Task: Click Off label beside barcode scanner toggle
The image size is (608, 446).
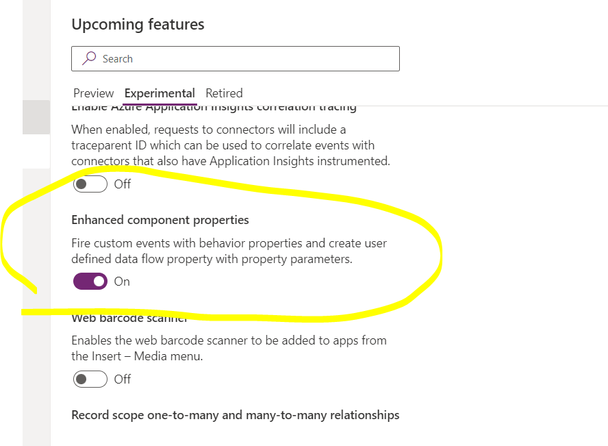Action: coord(122,379)
